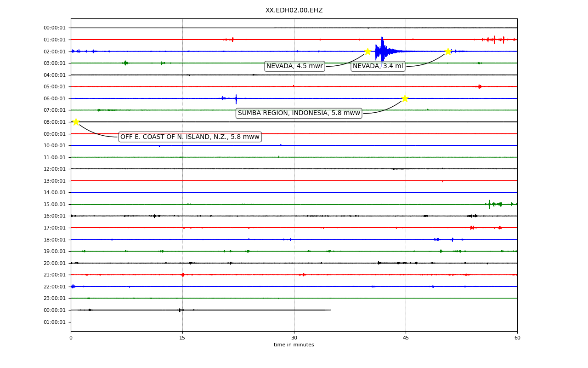Image resolution: width=588 pixels, height=368 pixels.
Task: Click the 23:00:01 time axis label
Action: 55,298
